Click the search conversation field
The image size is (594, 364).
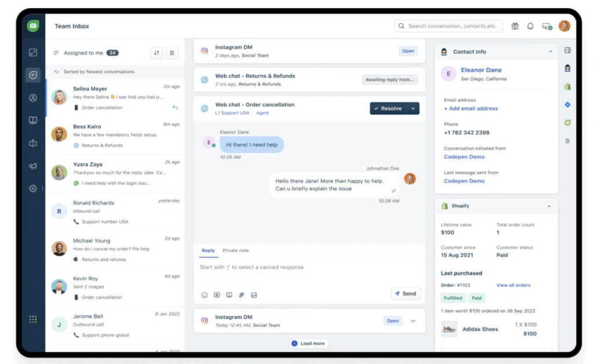point(448,26)
